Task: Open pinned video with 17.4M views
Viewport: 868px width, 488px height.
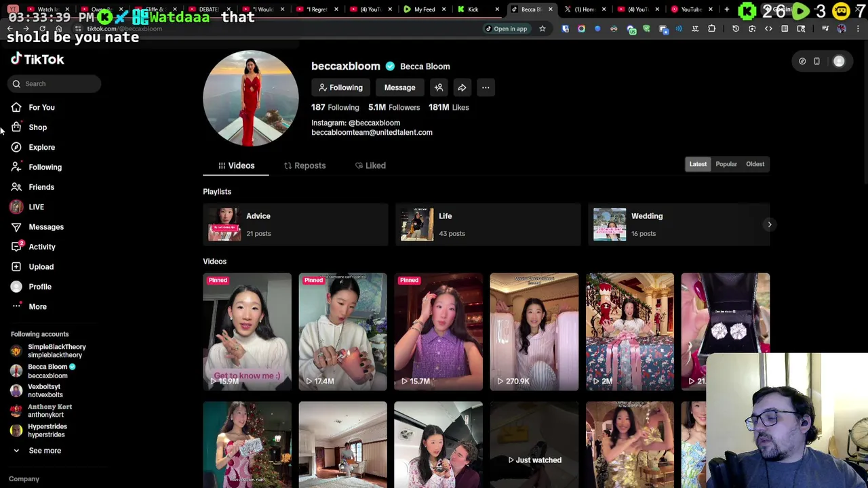Action: pos(342,332)
